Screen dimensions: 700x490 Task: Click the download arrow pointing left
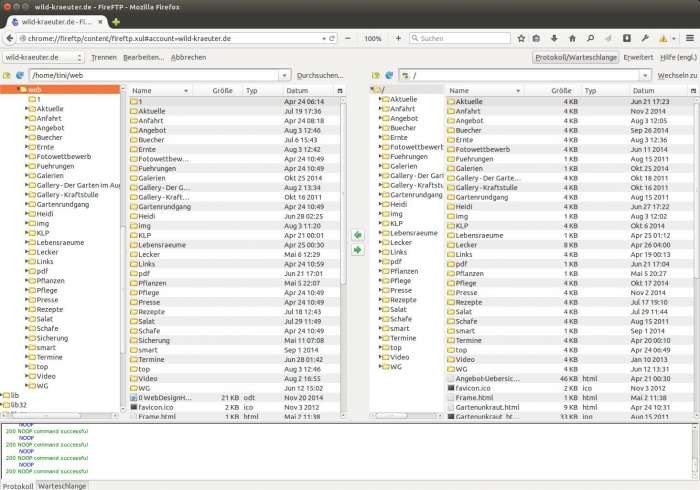click(358, 235)
